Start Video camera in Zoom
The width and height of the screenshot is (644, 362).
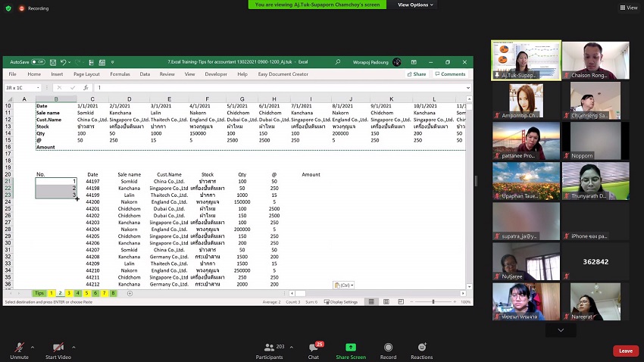[58, 350]
